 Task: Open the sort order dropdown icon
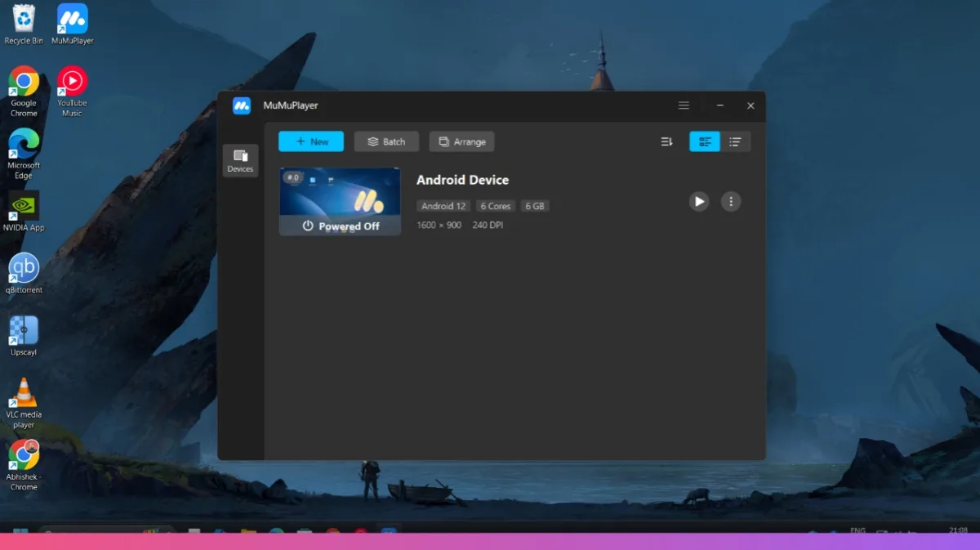tap(666, 142)
